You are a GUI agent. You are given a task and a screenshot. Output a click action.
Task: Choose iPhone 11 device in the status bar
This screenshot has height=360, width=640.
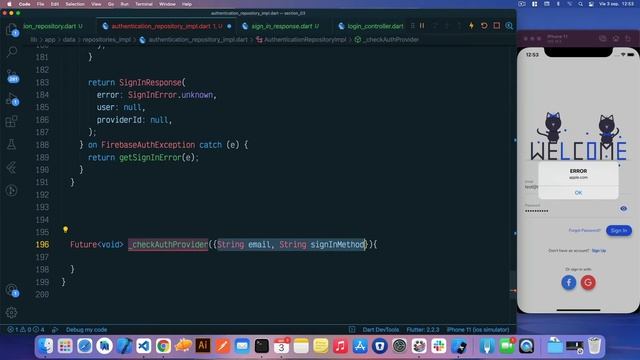(478, 329)
